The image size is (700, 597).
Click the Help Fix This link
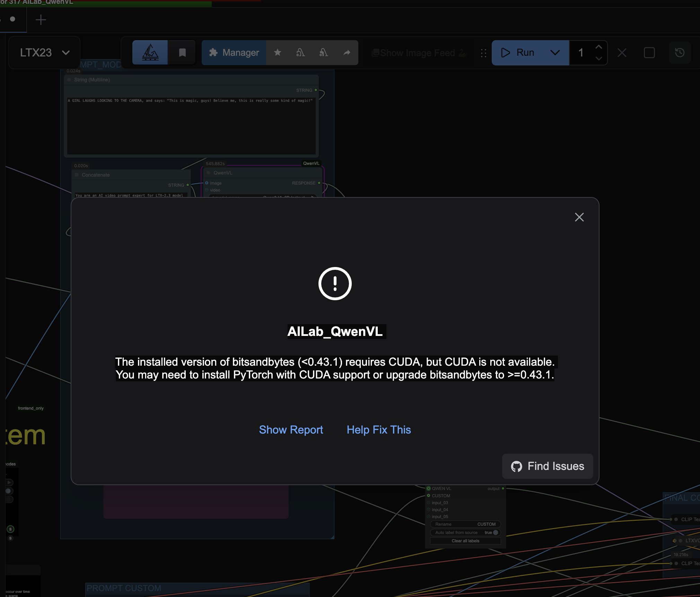(x=379, y=430)
